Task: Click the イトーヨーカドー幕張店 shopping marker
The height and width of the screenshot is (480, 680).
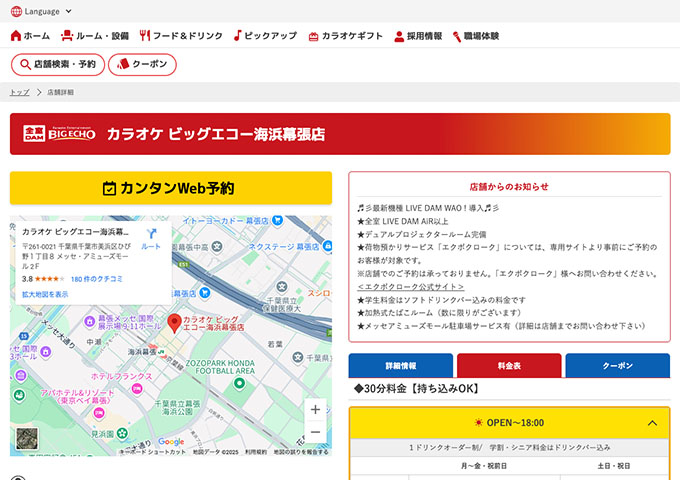Action: pos(277,220)
